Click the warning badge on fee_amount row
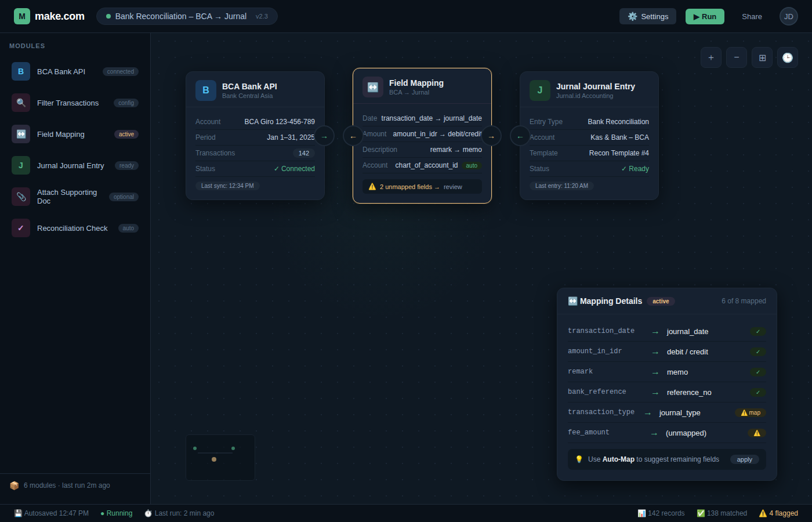The width and height of the screenshot is (812, 522). tap(757, 433)
